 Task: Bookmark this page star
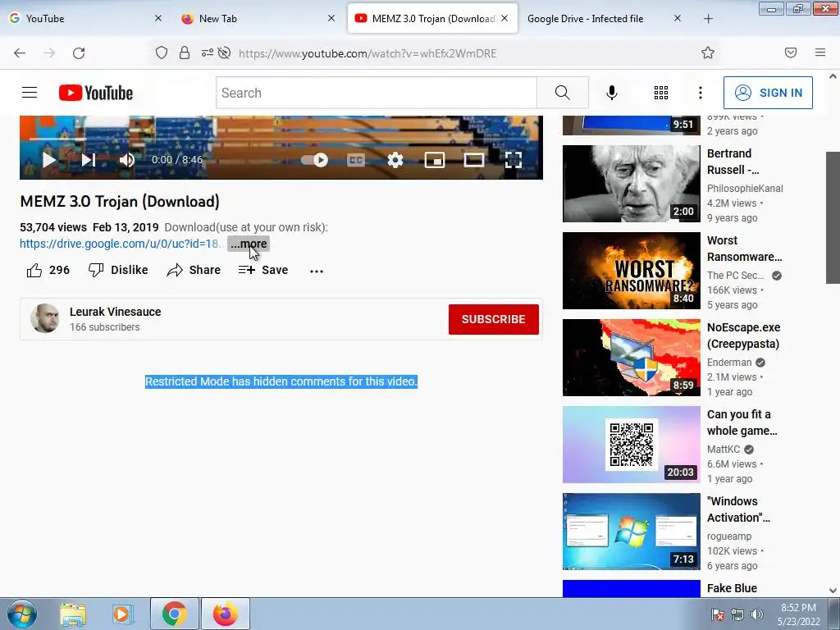[708, 52]
